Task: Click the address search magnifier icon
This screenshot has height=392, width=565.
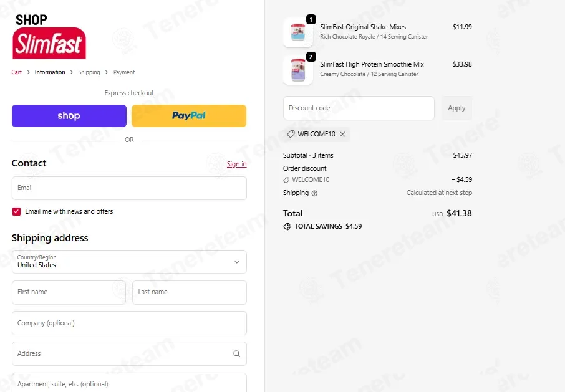Action: [x=237, y=354]
